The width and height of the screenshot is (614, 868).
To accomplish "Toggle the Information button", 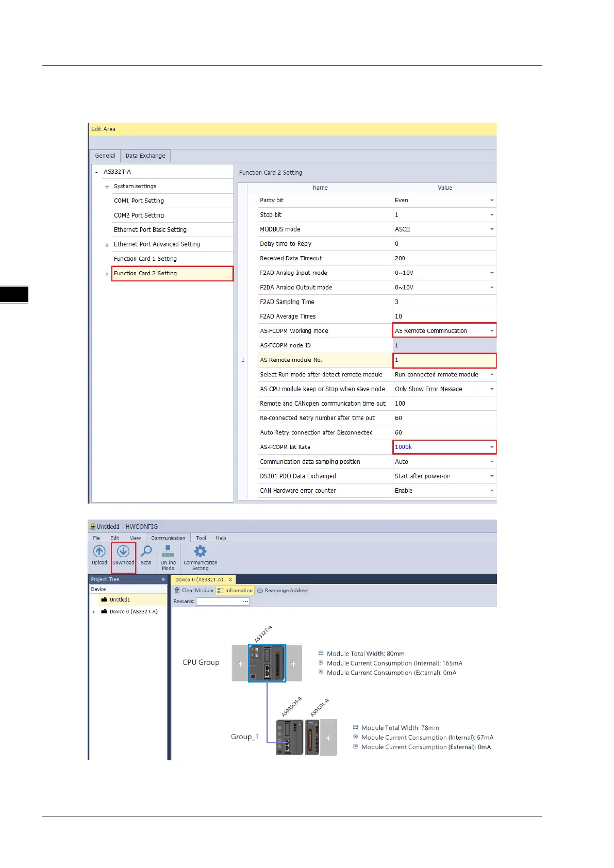I will click(x=235, y=591).
